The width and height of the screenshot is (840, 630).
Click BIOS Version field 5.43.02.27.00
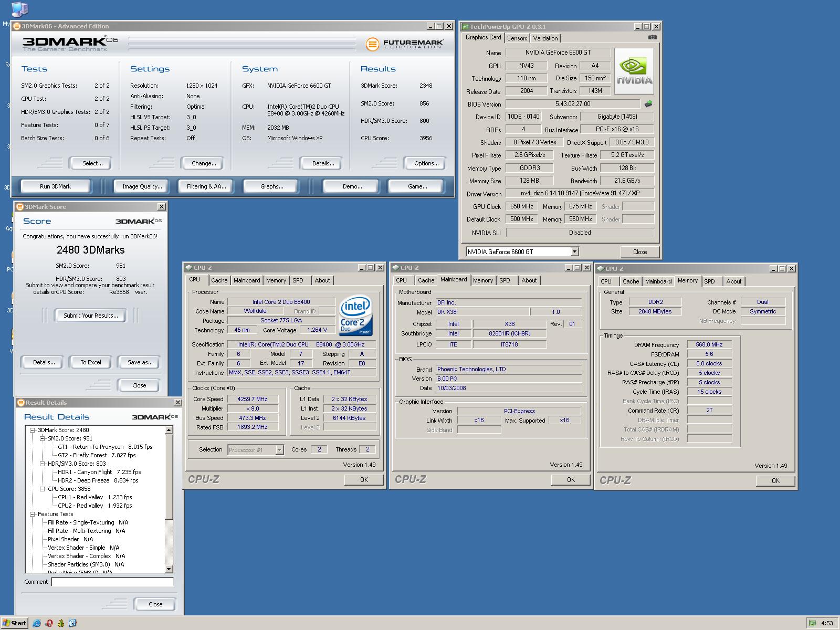(573, 104)
